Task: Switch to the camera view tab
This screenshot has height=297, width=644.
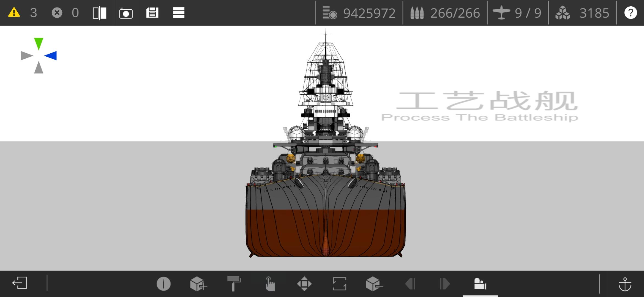Action: 480,284
